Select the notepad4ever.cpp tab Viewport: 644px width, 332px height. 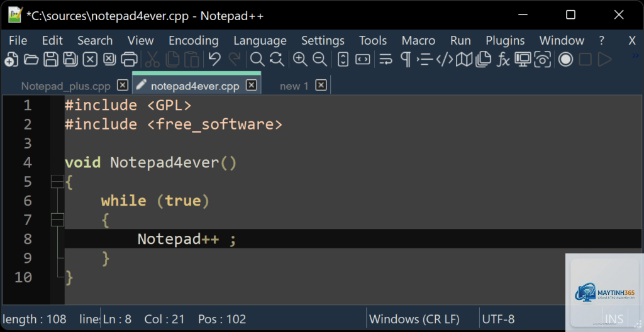coord(195,86)
